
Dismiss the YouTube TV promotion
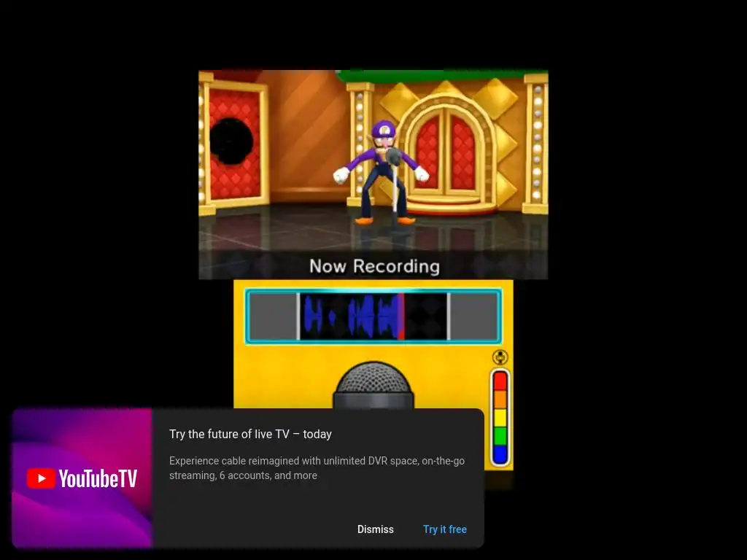(x=376, y=529)
